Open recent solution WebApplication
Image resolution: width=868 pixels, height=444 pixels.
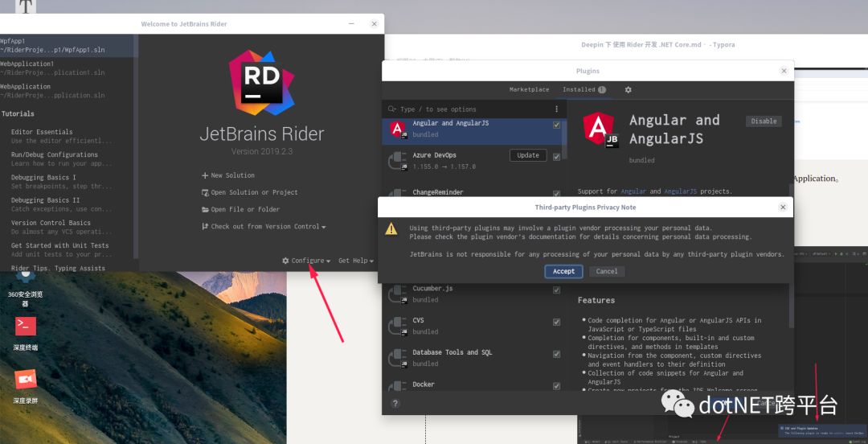(67, 91)
